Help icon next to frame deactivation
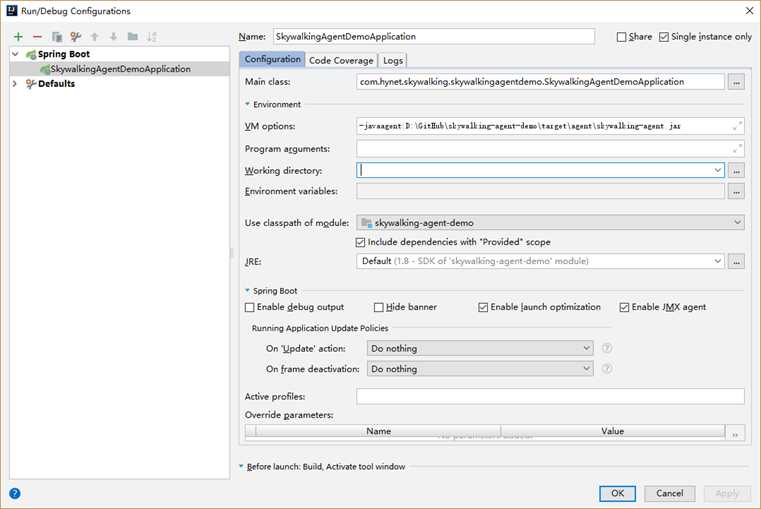Viewport: 761px width, 509px height. (607, 369)
